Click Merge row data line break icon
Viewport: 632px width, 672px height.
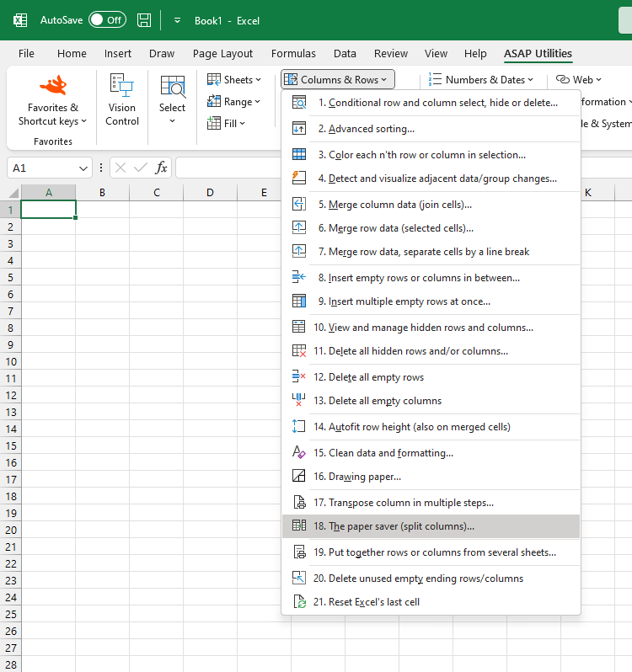click(299, 251)
